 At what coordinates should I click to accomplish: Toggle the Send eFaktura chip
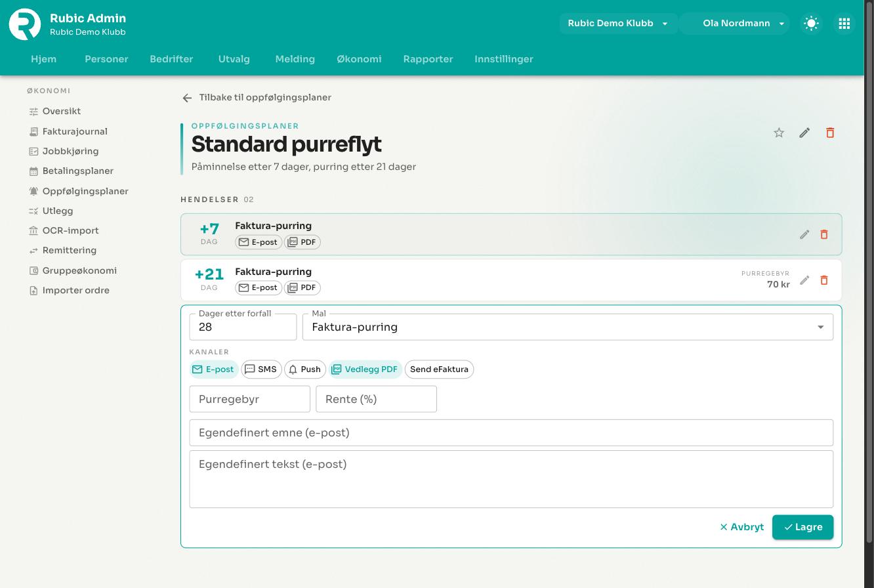439,369
